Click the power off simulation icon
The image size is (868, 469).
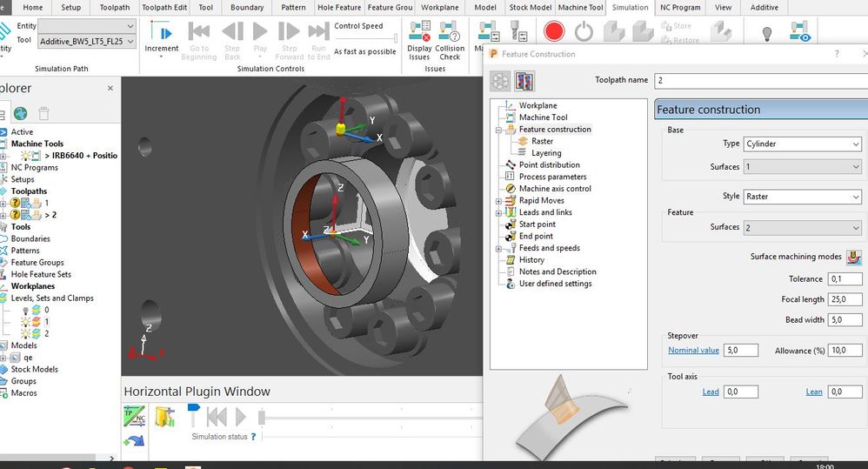[x=584, y=31]
